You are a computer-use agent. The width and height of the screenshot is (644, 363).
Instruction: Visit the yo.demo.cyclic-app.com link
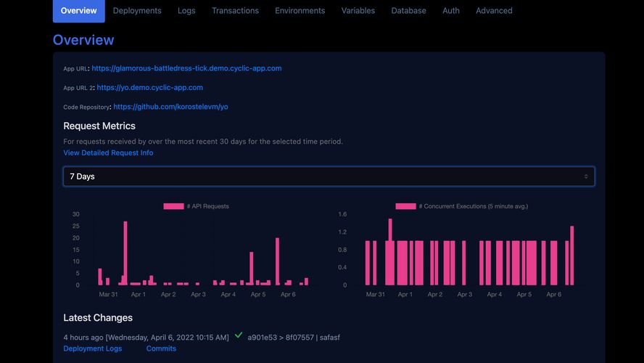coord(149,87)
